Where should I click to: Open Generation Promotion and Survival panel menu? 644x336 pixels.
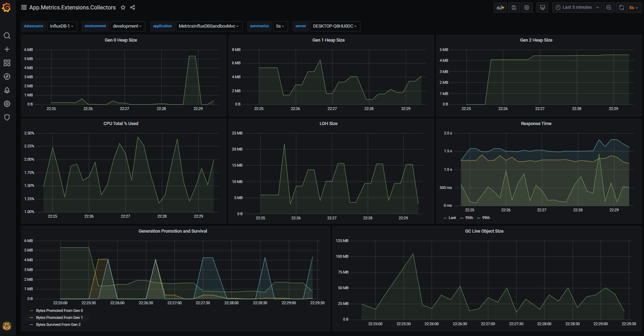click(173, 231)
